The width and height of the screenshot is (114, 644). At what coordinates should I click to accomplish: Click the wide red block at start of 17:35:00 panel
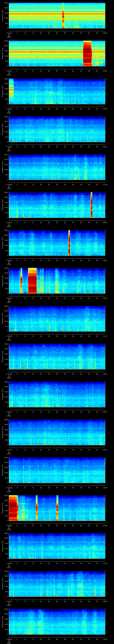(x=13, y=508)
